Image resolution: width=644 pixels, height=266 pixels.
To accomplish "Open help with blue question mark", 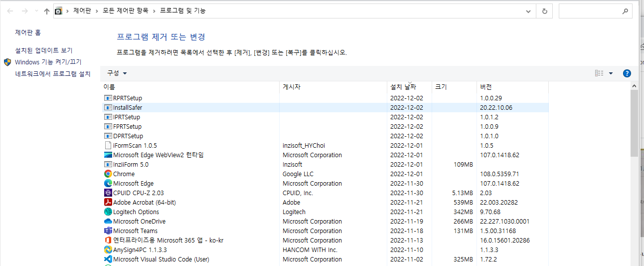I will (627, 73).
